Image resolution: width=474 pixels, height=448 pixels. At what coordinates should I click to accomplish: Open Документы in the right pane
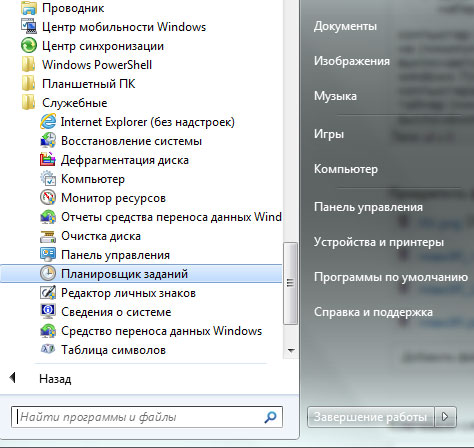[345, 26]
